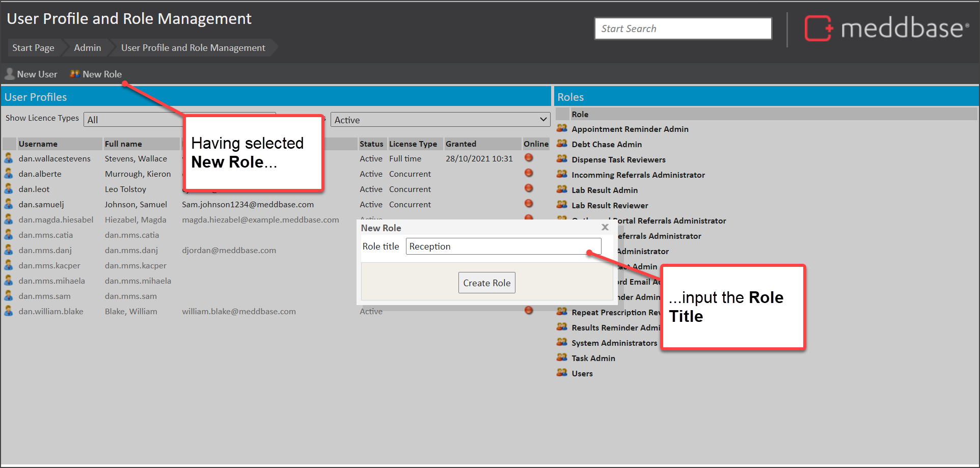Click red online indicator for dan.samuelj
Screen dimensions: 980x468
pos(529,204)
